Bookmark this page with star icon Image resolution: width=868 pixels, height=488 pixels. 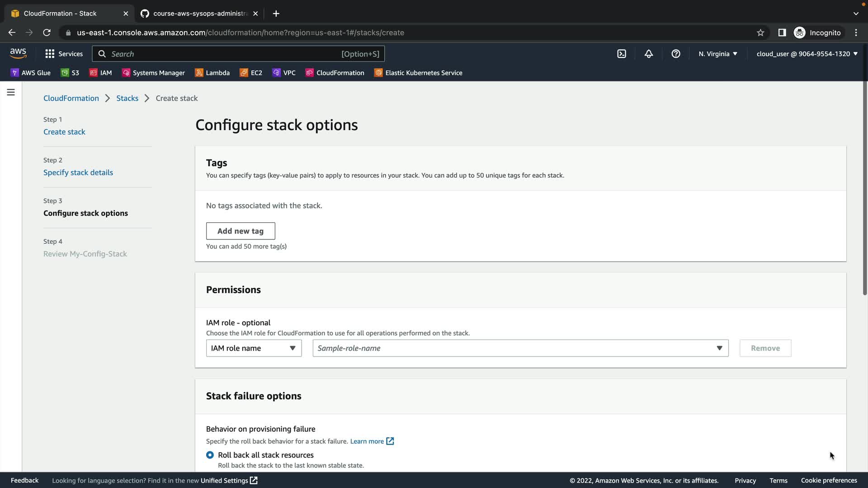[760, 33]
